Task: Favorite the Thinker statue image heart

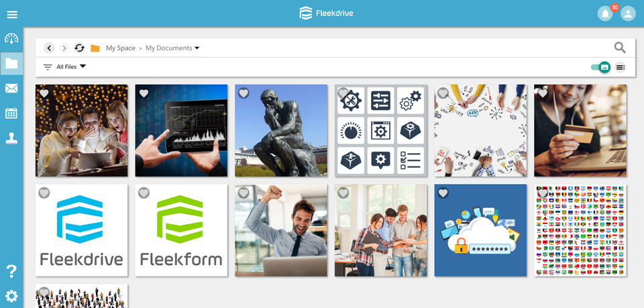Action: (244, 93)
